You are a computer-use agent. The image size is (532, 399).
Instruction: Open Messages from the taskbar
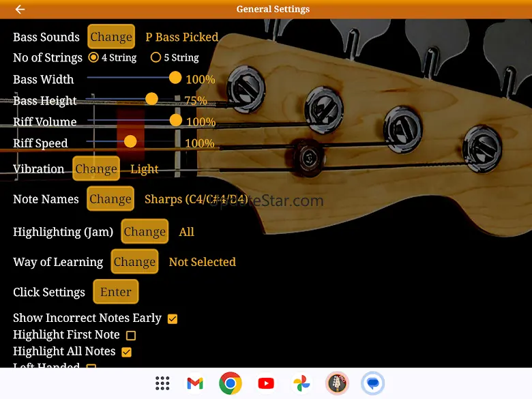(372, 383)
